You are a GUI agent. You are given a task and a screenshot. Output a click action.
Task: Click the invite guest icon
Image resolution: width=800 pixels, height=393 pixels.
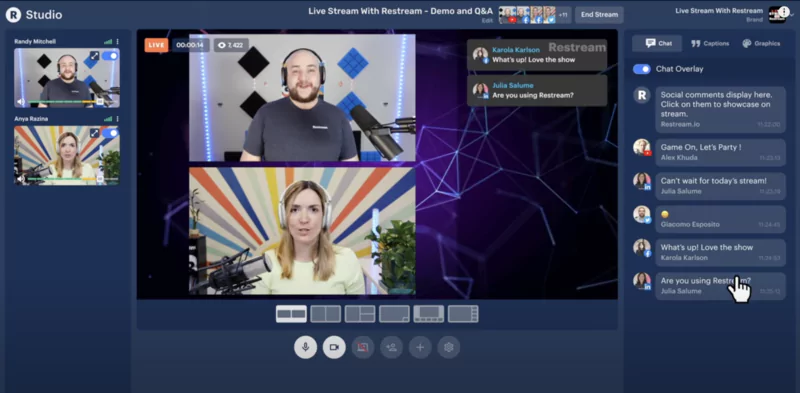coord(391,347)
